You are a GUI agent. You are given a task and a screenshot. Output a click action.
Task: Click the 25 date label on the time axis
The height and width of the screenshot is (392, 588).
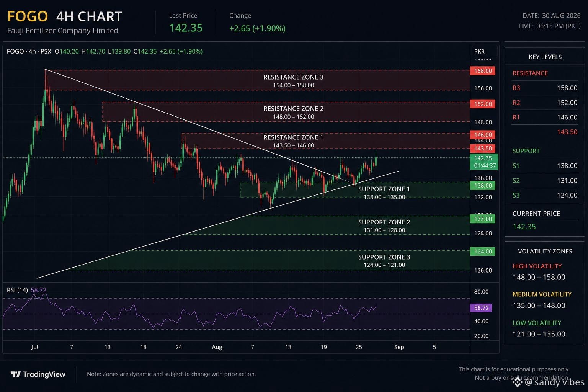pos(359,347)
